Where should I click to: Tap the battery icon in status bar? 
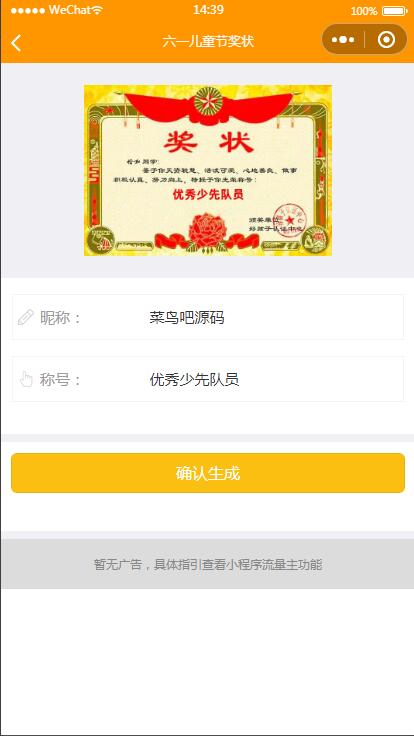coord(394,11)
